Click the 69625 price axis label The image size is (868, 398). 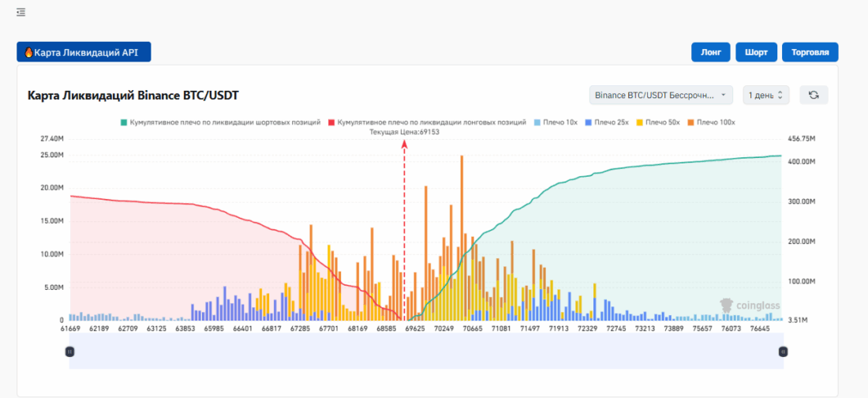pos(415,329)
